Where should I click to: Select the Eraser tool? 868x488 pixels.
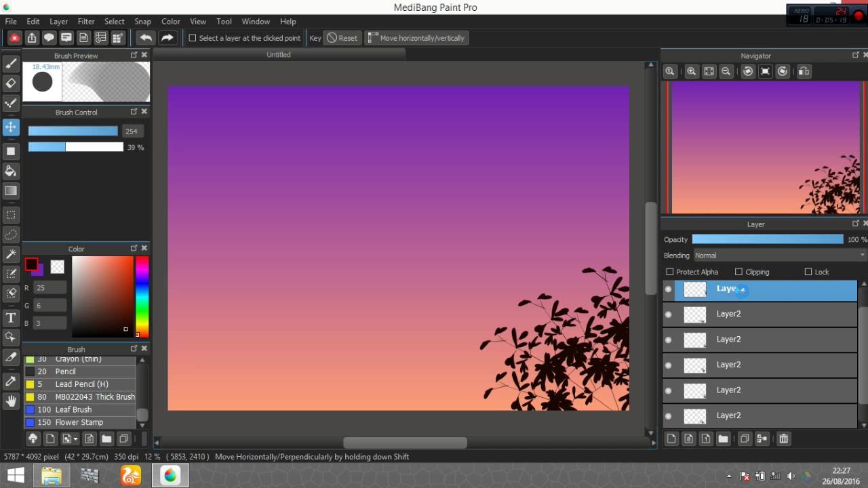tap(11, 83)
